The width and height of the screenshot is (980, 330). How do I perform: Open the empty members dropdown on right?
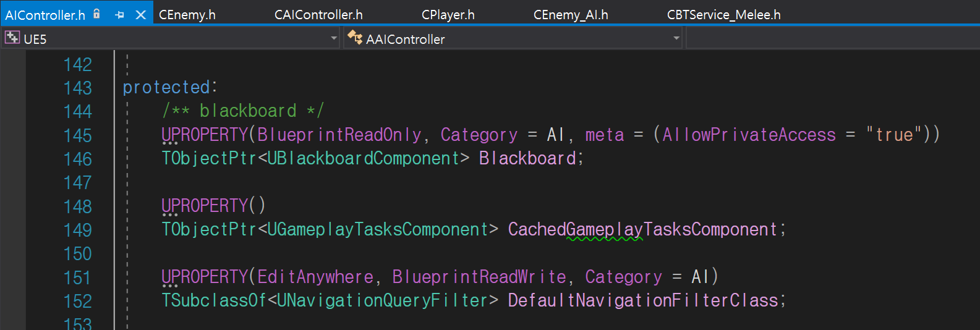(x=832, y=38)
